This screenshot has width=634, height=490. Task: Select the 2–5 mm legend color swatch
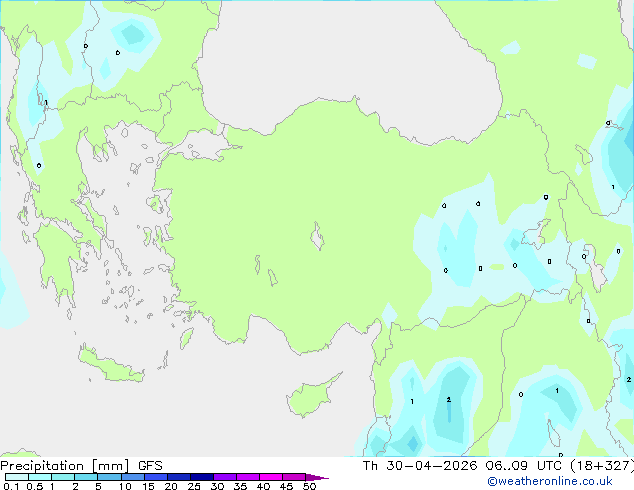(86, 477)
